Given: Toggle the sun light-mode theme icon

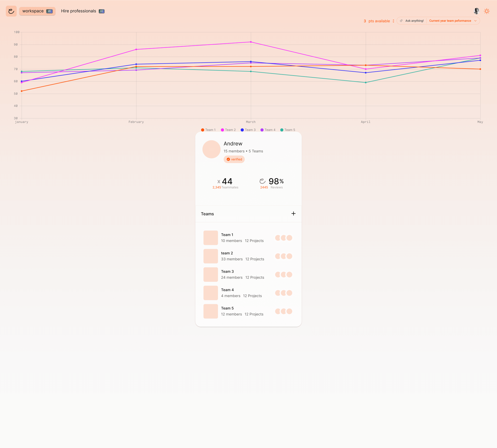Looking at the screenshot, I should point(487,11).
